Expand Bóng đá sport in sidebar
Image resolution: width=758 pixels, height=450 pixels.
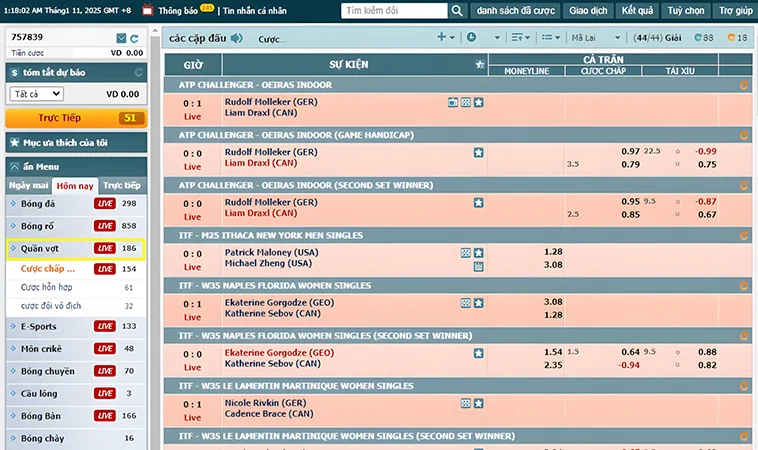click(76, 203)
